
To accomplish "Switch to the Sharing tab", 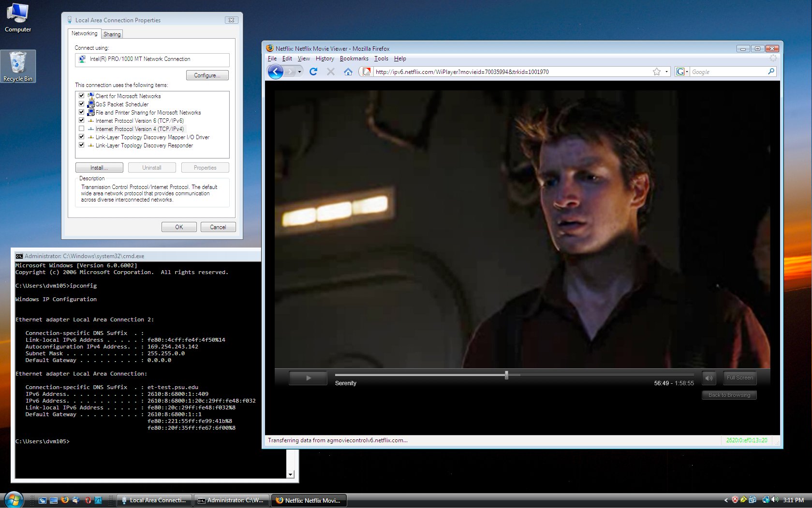I will tap(112, 34).
